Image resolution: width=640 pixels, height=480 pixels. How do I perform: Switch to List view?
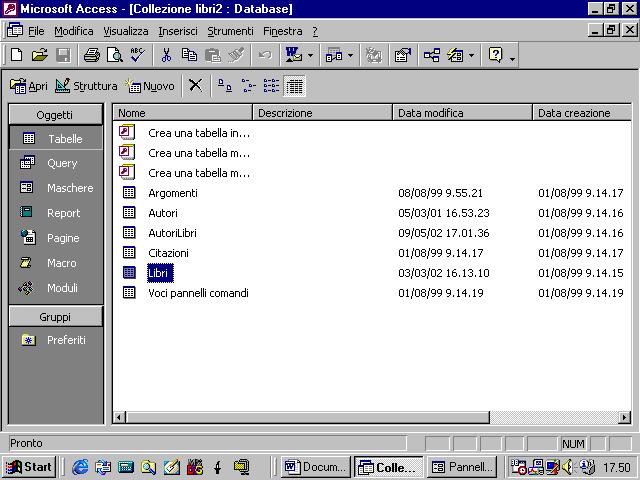[271, 86]
